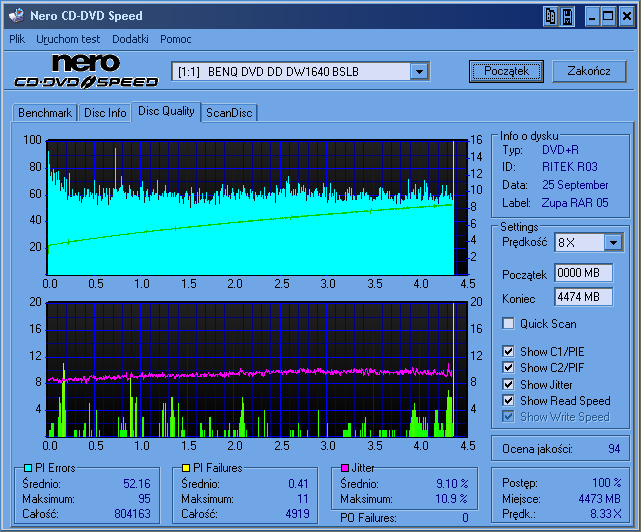Click the Prędk. 8.33 X speed value
This screenshot has height=532, width=641.
pos(606,514)
